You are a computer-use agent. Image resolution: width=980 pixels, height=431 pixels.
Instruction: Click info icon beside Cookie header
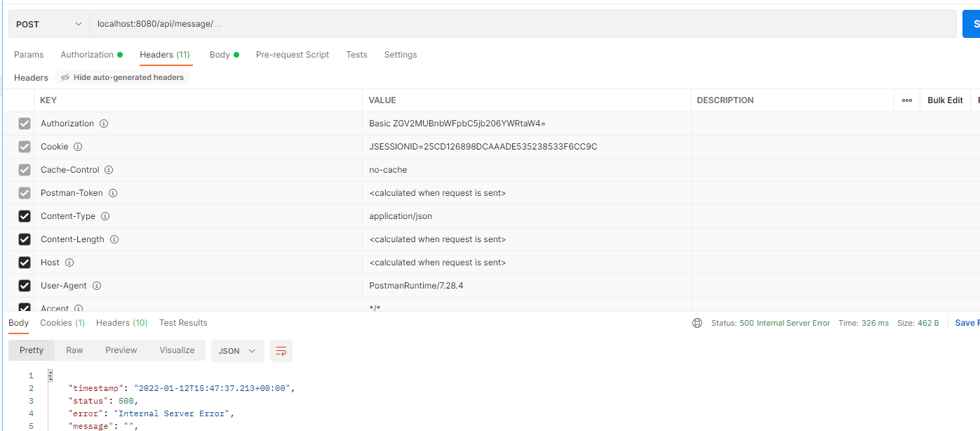(x=78, y=147)
